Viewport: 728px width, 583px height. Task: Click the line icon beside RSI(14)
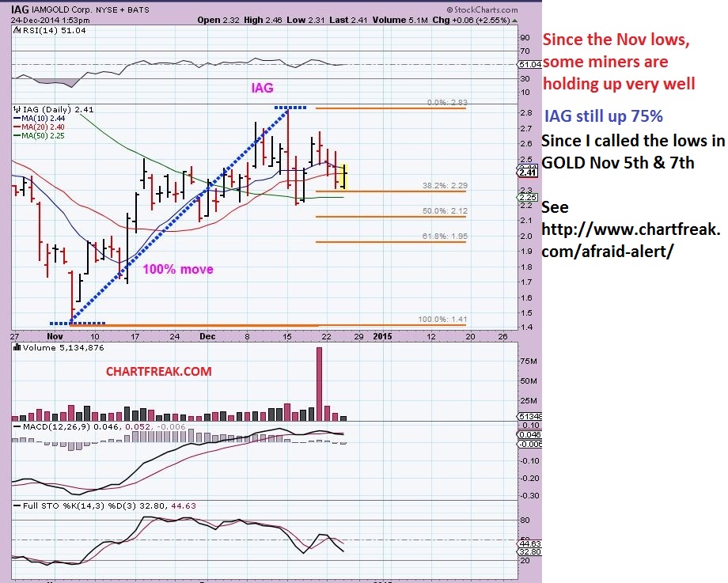[17, 31]
